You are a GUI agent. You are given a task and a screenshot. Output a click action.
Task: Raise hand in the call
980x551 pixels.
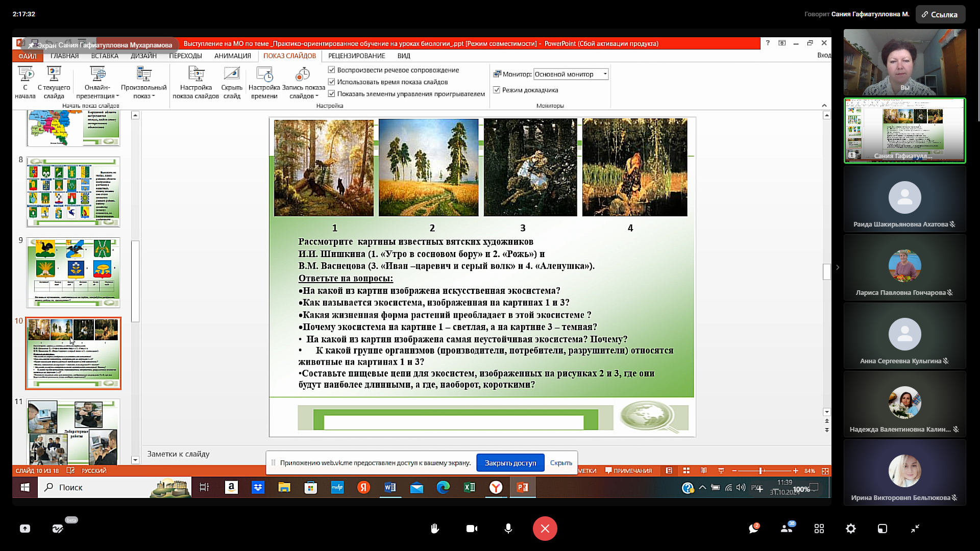(435, 529)
